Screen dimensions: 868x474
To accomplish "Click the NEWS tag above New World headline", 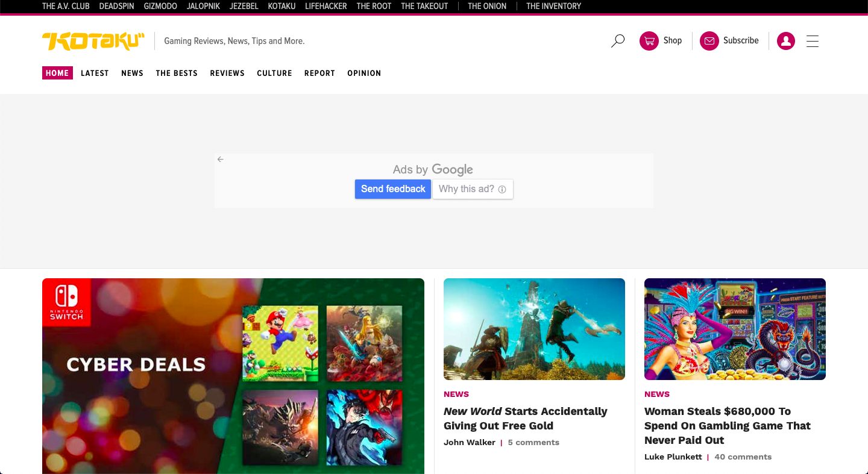I will pos(456,394).
